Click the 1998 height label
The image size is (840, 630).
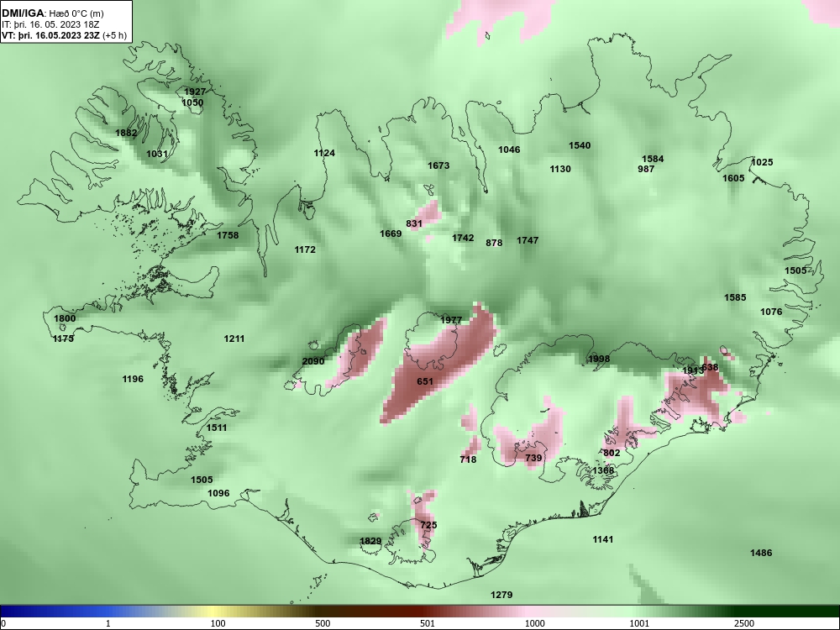pyautogui.click(x=599, y=359)
